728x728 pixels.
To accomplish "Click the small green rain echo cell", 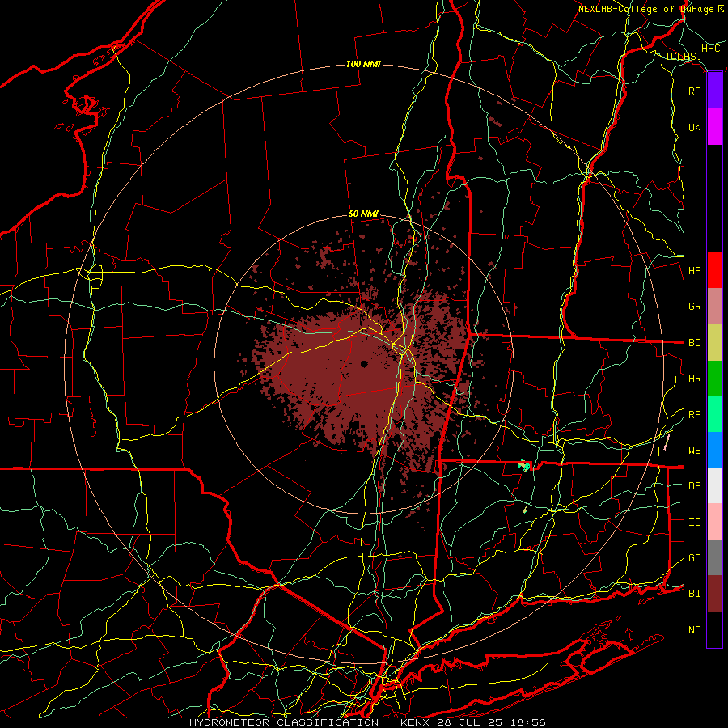I will point(524,465).
